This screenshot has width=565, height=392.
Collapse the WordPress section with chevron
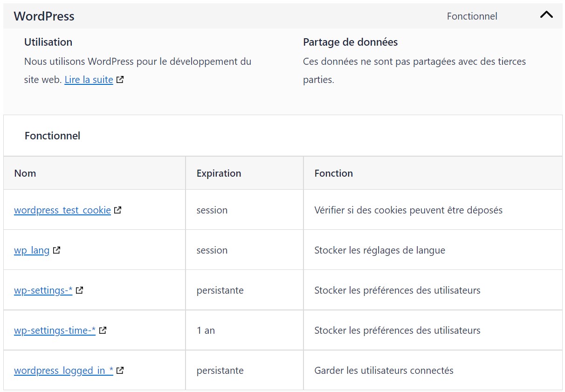point(546,15)
